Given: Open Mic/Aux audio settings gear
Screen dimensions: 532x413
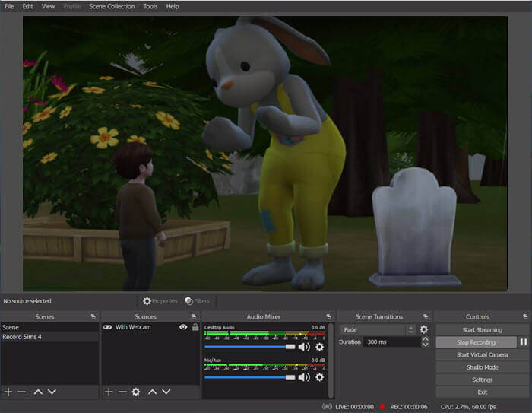Looking at the screenshot, I should click(x=319, y=377).
